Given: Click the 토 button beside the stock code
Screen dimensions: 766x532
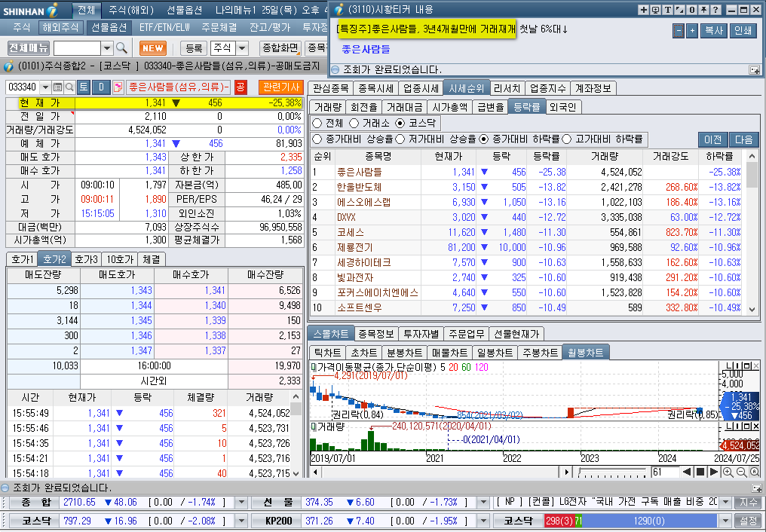Looking at the screenshot, I should point(84,87).
